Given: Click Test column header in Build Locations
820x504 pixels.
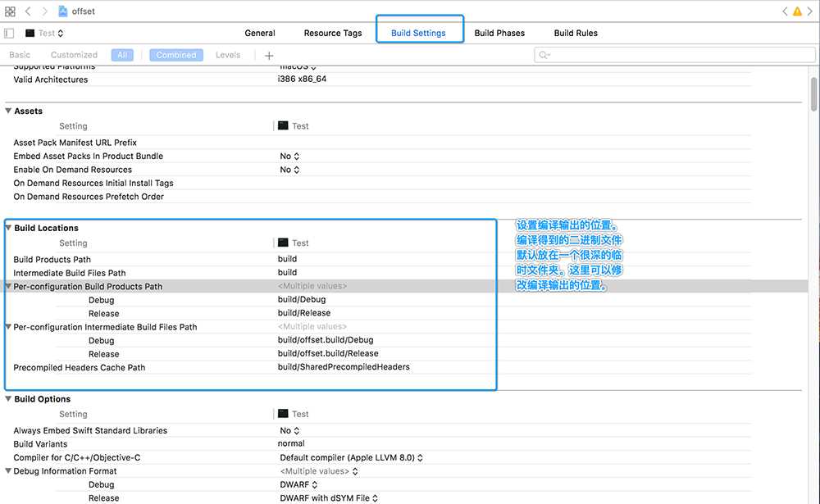Looking at the screenshot, I should click(294, 243).
